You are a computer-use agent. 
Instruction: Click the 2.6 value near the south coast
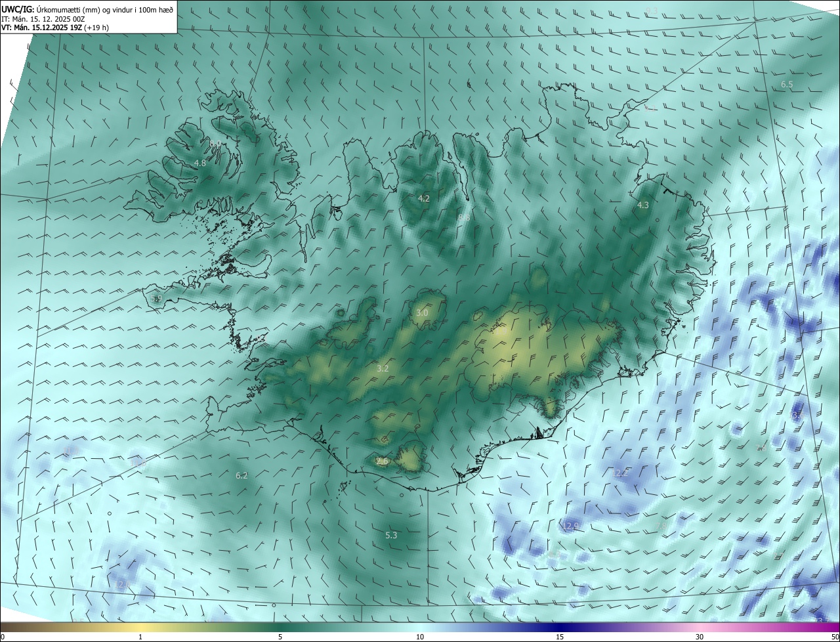382,461
